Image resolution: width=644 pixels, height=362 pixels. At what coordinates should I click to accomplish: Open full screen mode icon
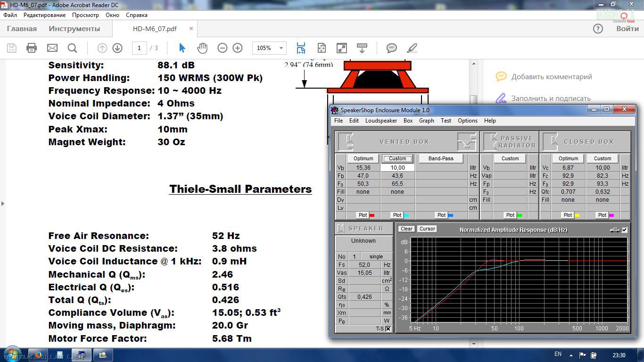click(342, 48)
